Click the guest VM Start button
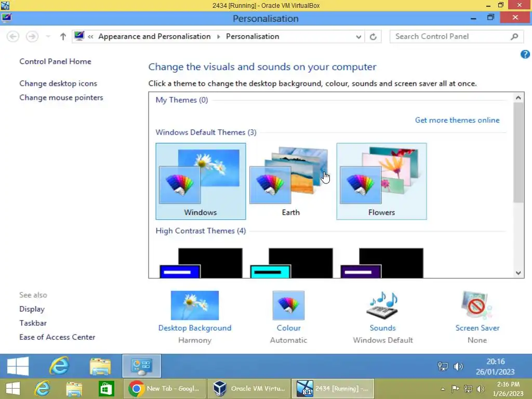 pos(18,366)
